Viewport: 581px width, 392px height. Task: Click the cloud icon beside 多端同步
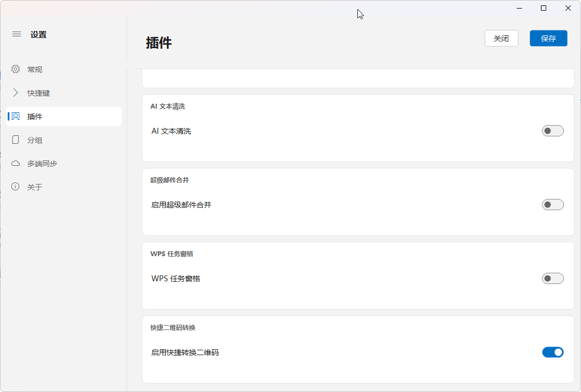16,164
